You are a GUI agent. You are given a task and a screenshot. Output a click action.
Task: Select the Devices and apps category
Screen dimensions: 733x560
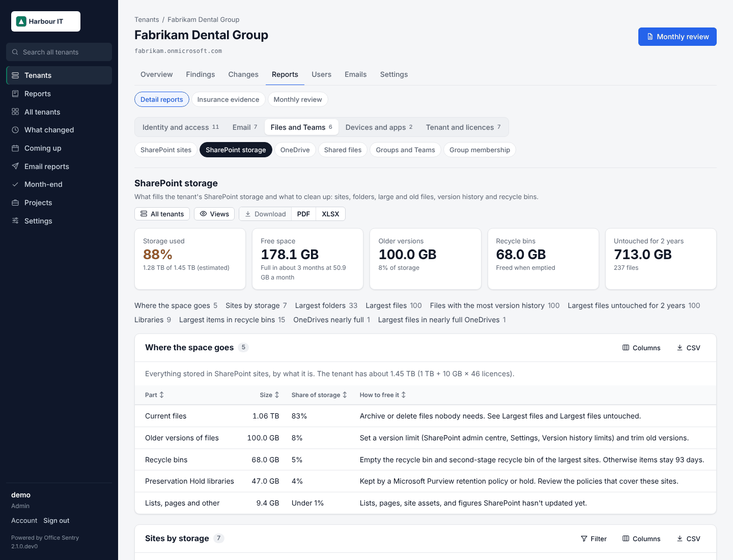click(x=379, y=127)
